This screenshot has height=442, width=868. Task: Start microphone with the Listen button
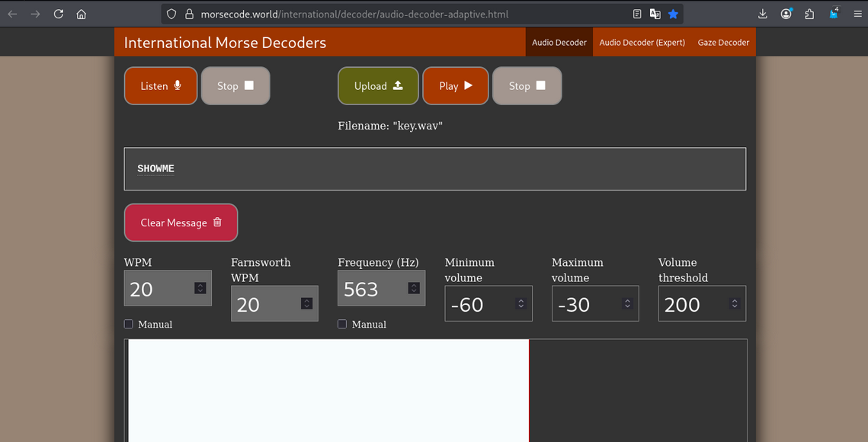pos(161,86)
